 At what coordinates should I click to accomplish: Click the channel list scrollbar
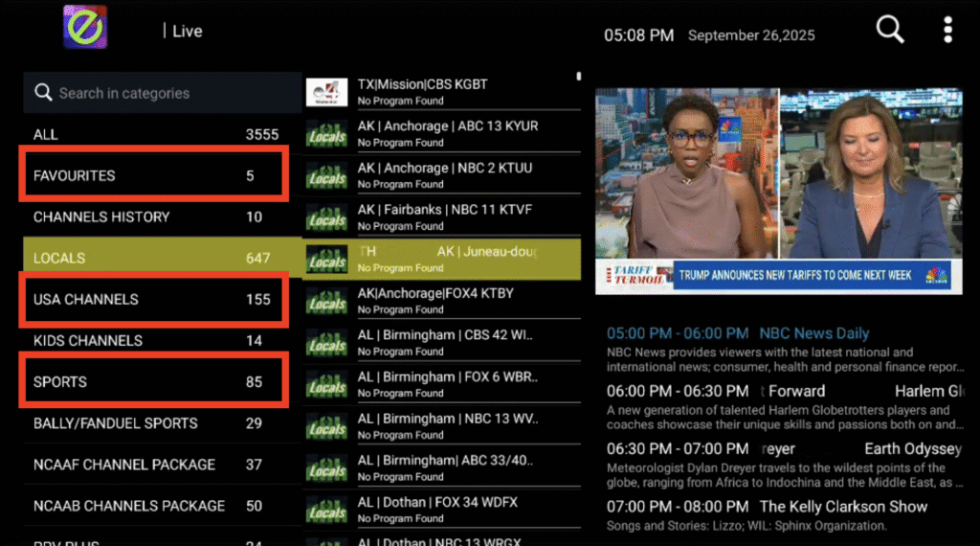click(579, 77)
